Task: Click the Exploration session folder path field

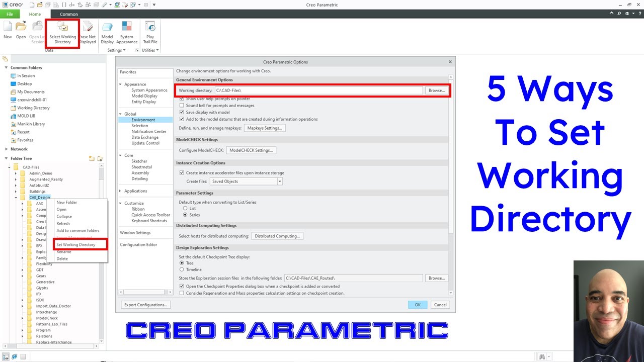Action: [353, 278]
